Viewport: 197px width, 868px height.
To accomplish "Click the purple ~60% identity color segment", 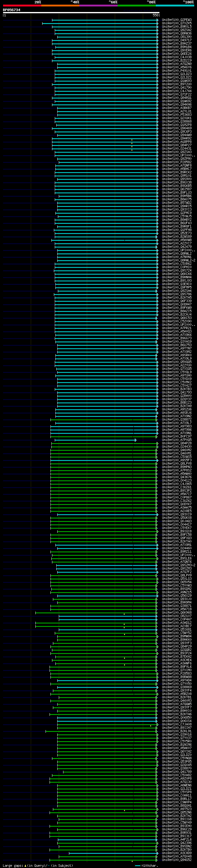I will tap(99, 6).
